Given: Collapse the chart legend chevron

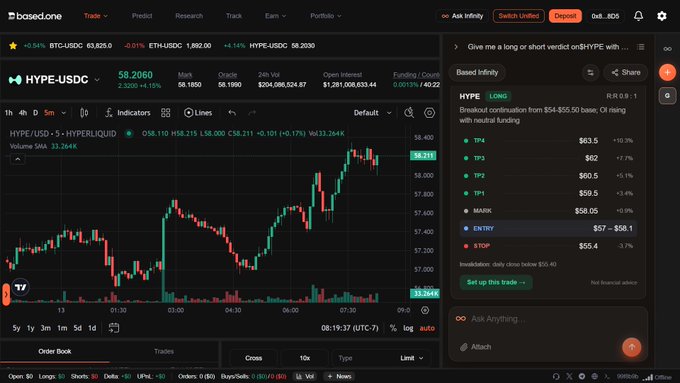Looking at the screenshot, I should coord(18,159).
